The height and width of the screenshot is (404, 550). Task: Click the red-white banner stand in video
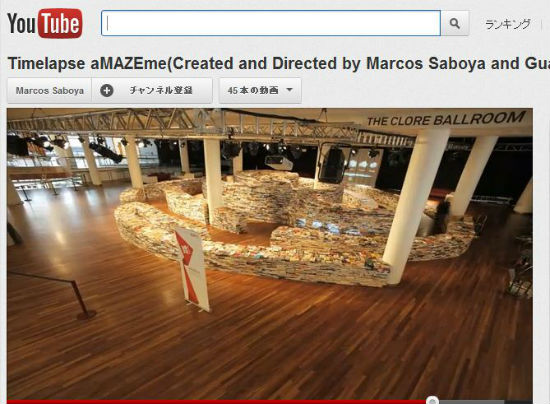(192, 268)
